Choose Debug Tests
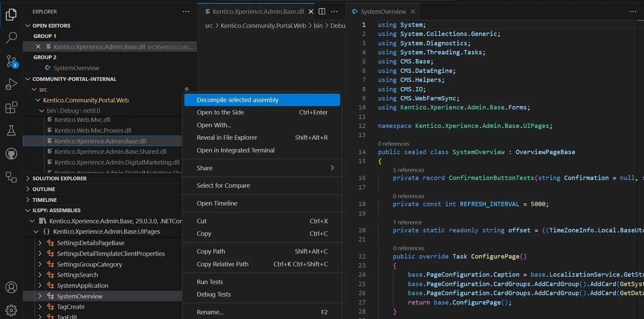This screenshot has height=319, width=644. [262, 294]
